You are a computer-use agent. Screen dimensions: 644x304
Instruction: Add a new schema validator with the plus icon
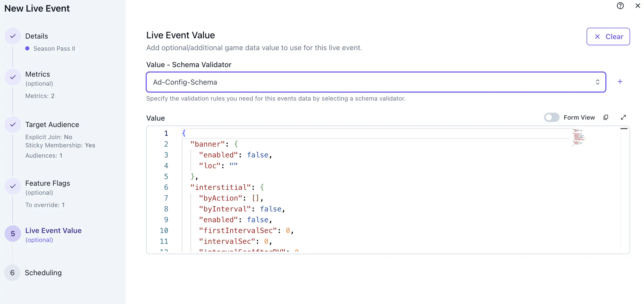[x=620, y=82]
